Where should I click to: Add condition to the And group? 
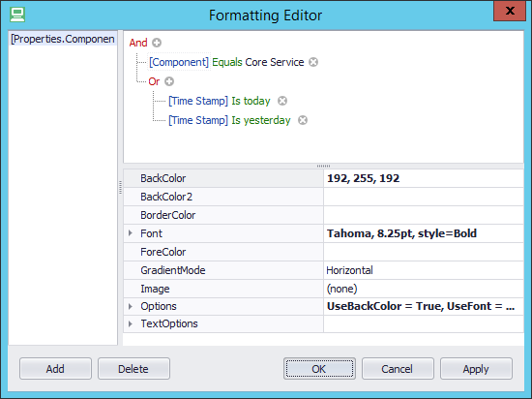tap(157, 43)
